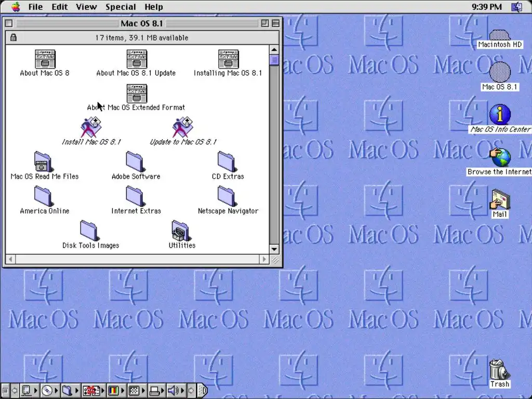Open the File menu
This screenshot has width=532, height=399.
point(35,7)
